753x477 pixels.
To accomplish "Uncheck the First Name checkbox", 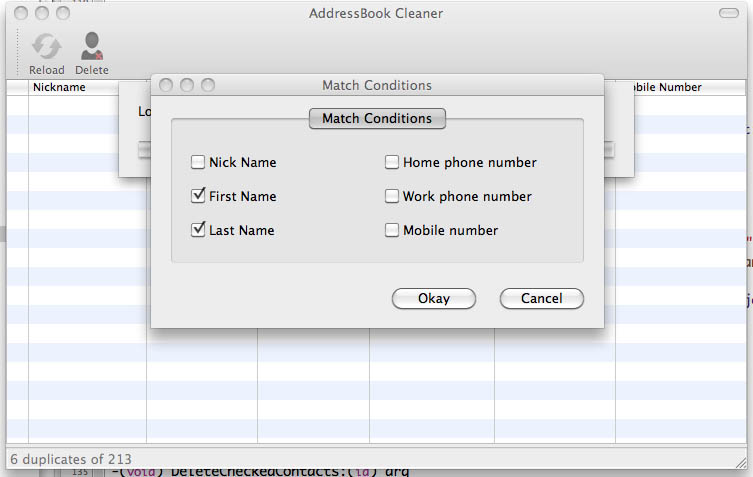I will point(198,196).
